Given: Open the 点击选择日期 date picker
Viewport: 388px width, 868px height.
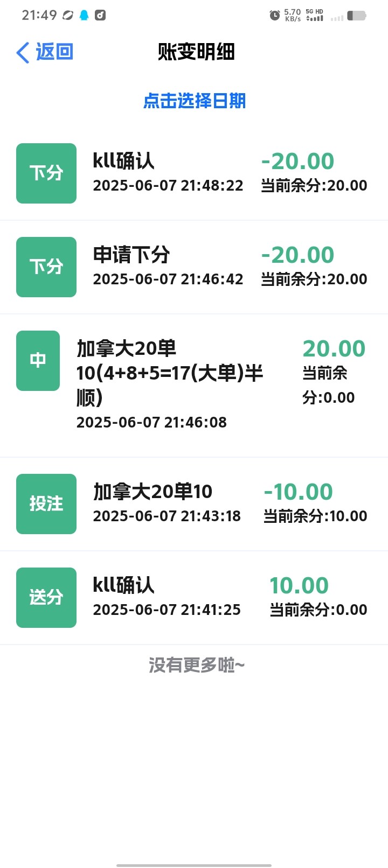Looking at the screenshot, I should (195, 101).
